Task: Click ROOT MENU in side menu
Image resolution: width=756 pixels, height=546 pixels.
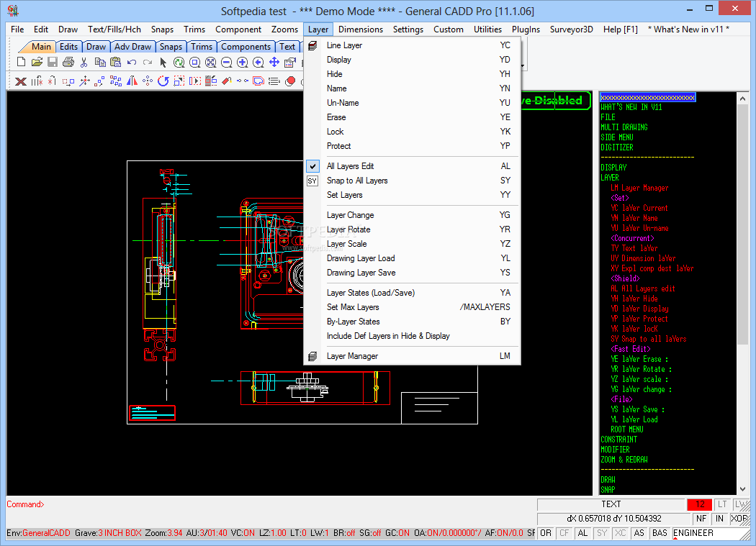Action: pos(627,429)
